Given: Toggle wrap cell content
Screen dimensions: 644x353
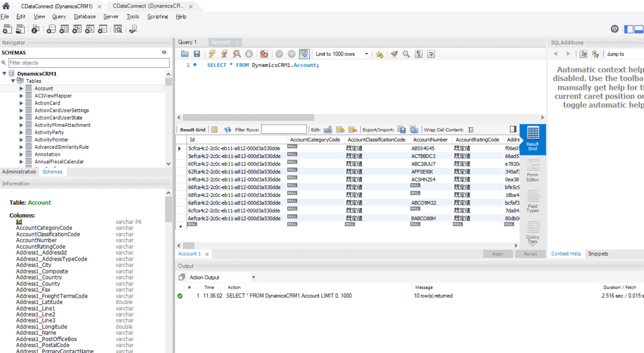Looking at the screenshot, I should [x=471, y=129].
